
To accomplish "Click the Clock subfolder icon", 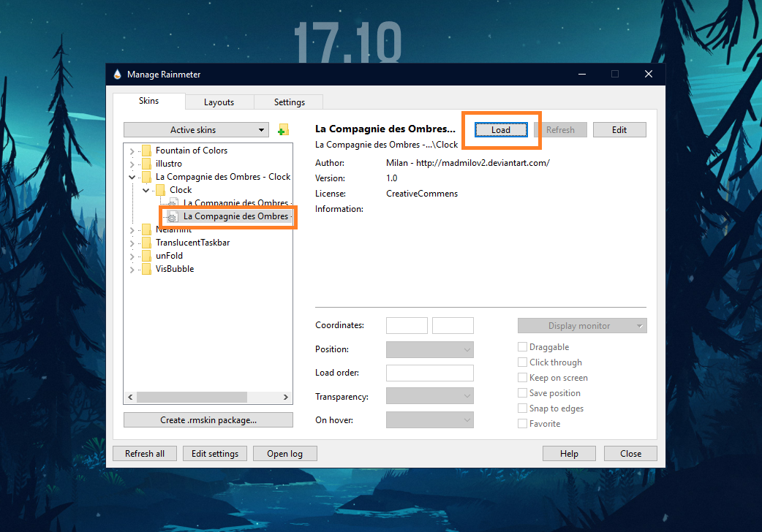I will [160, 190].
